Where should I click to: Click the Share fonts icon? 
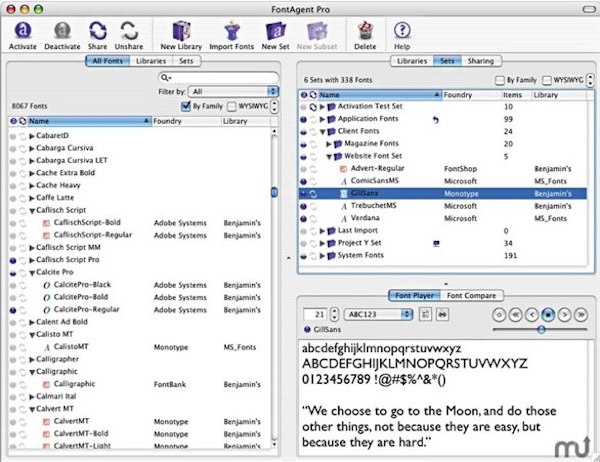point(98,32)
